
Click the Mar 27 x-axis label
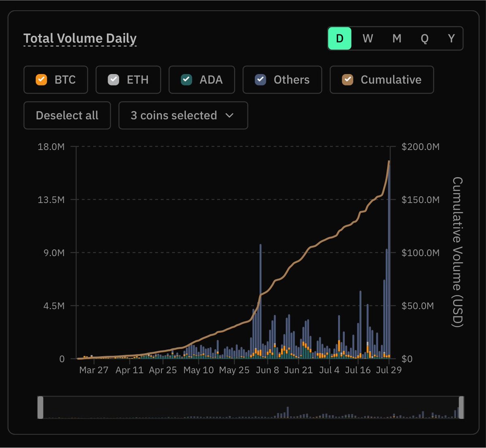(94, 370)
